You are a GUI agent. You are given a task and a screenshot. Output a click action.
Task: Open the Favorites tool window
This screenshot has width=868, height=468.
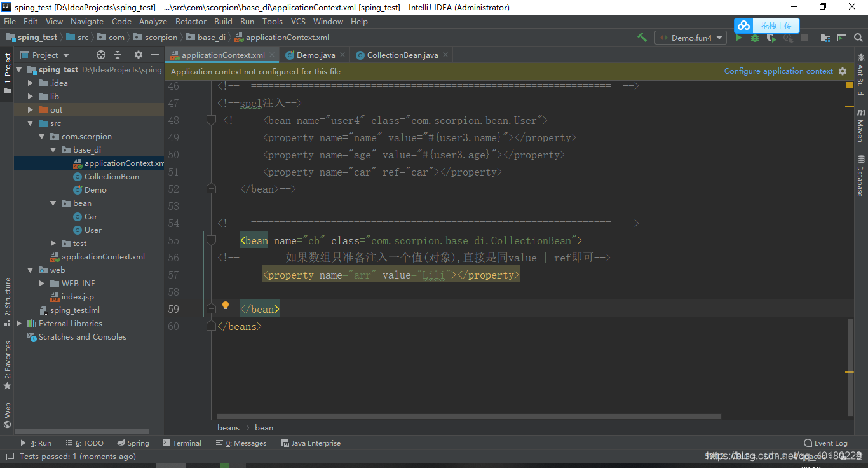tap(8, 366)
